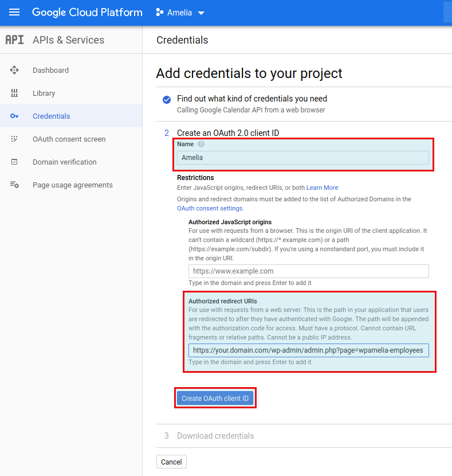Follow the Learn More link
The width and height of the screenshot is (452, 476).
point(322,188)
